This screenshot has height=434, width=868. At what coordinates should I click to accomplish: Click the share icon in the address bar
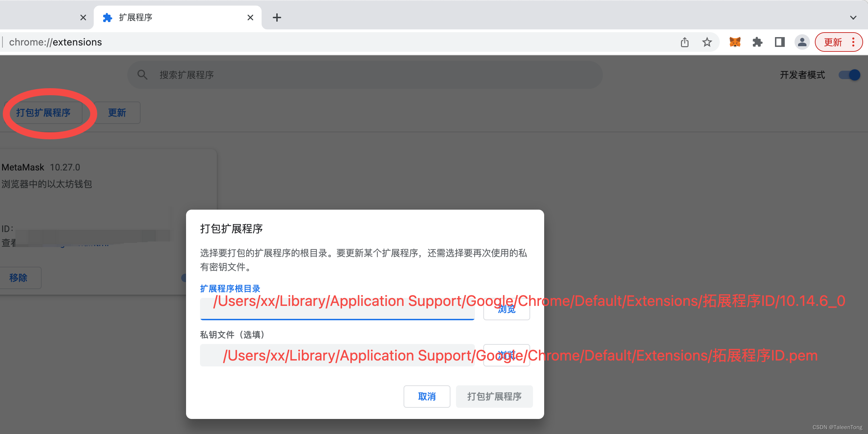[x=685, y=42]
